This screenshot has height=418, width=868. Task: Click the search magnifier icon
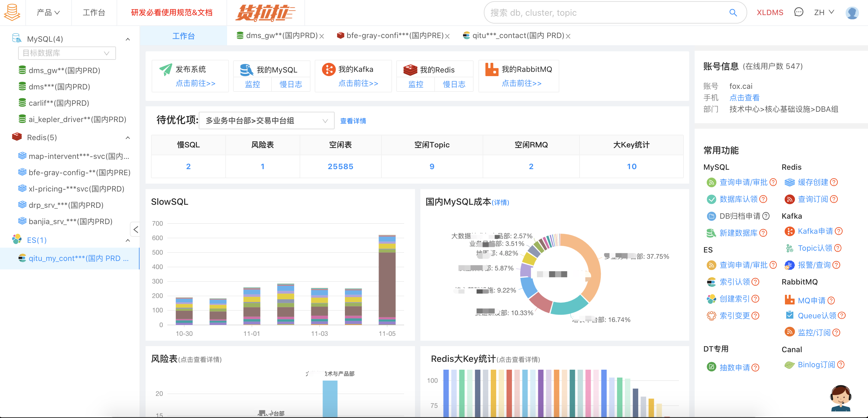point(733,12)
